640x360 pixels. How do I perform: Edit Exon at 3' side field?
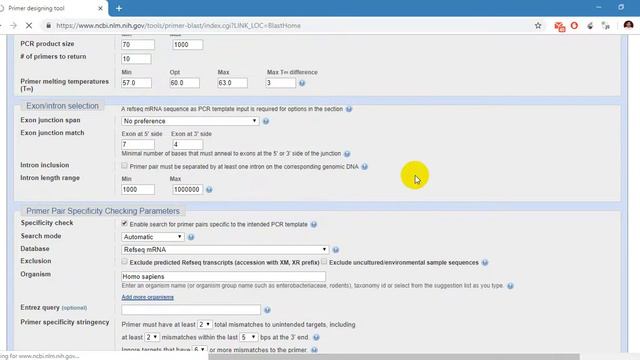pyautogui.click(x=187, y=144)
